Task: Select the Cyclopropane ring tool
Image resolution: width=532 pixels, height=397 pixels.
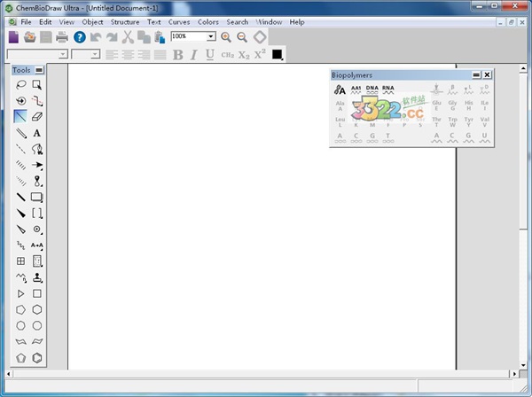Action: 21,293
